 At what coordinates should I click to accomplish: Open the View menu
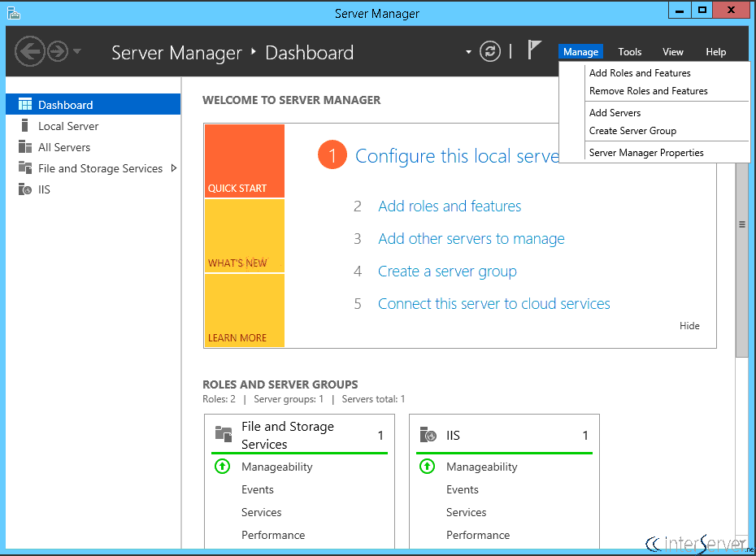(672, 51)
